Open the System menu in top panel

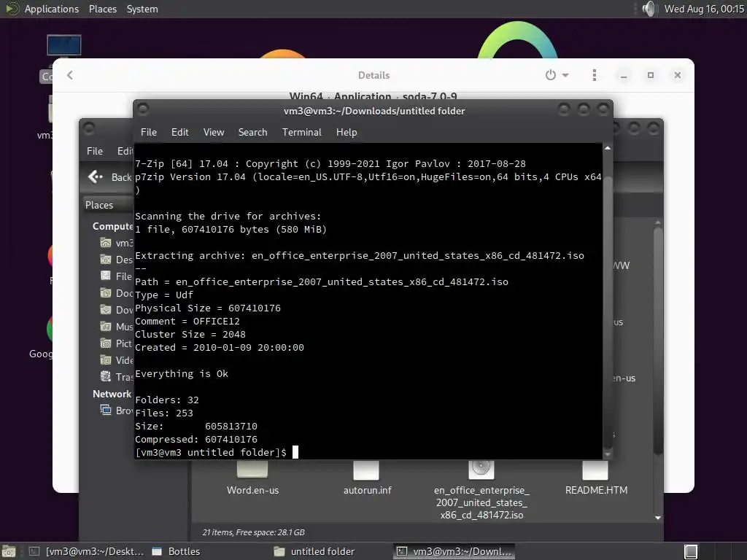pyautogui.click(x=142, y=9)
